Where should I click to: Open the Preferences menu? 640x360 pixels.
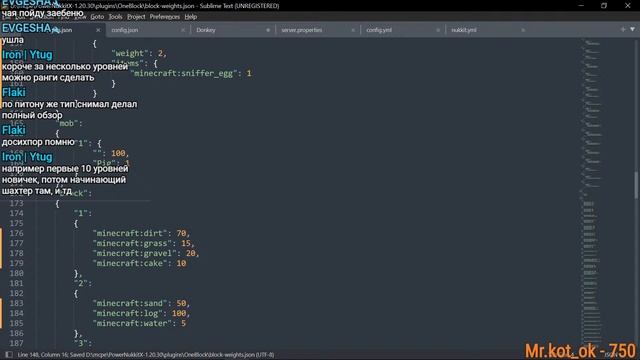[164, 17]
